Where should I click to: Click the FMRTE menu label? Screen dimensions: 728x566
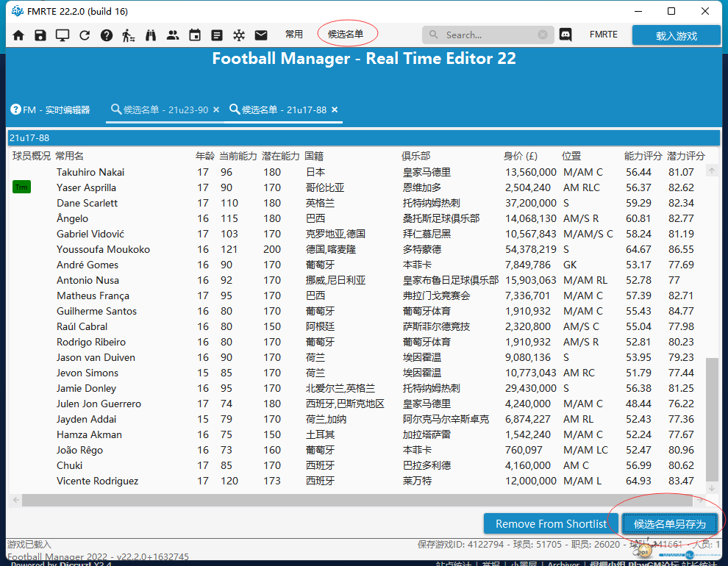pyautogui.click(x=604, y=35)
